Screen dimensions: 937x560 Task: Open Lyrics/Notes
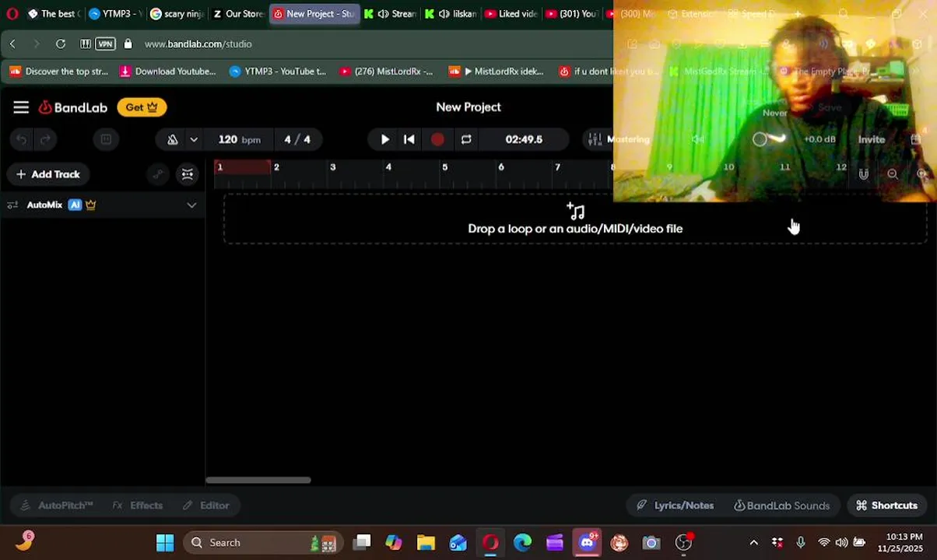pos(675,506)
